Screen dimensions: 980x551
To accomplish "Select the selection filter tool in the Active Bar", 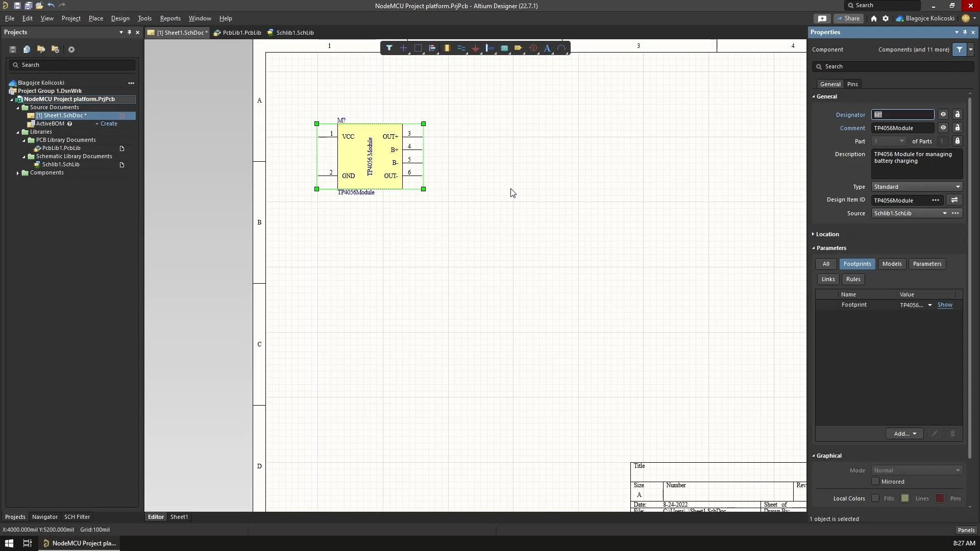I will 389,48.
